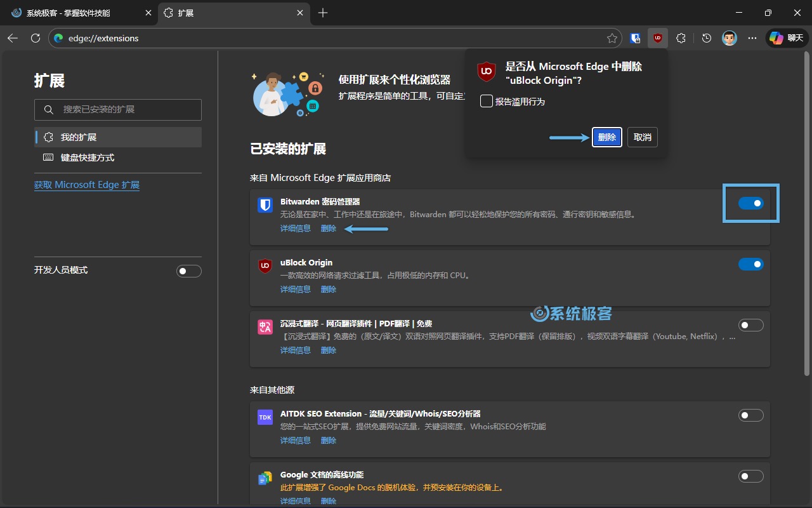Reload the page with the refresh icon
Viewport: 812px width, 508px height.
(x=36, y=38)
